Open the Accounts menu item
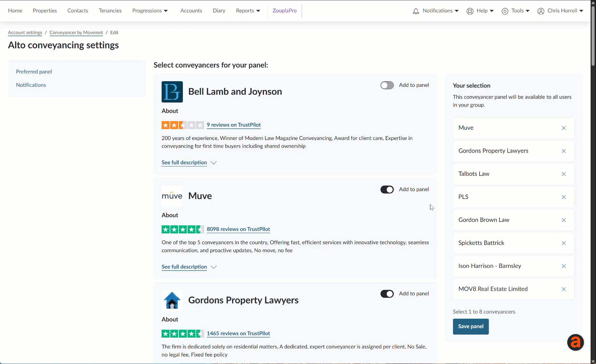Viewport: 596px width, 364px height. tap(191, 11)
